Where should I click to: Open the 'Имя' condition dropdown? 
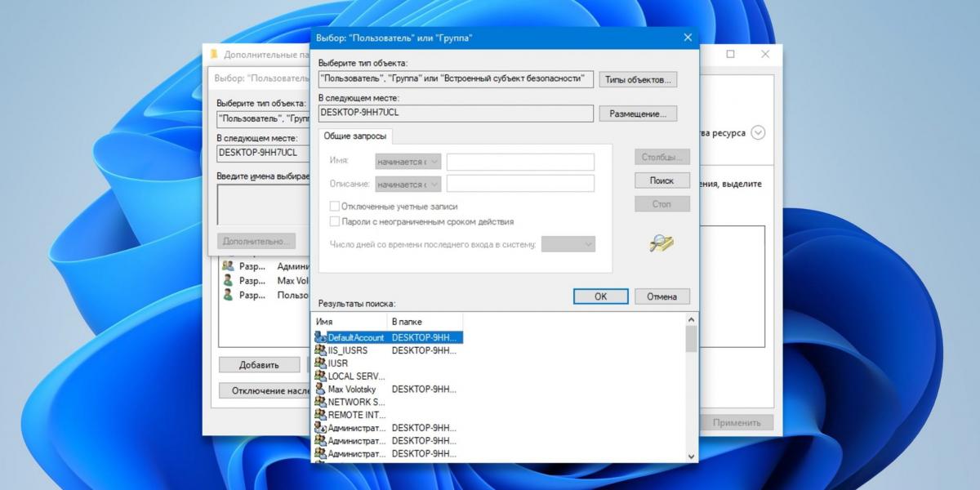pyautogui.click(x=408, y=162)
